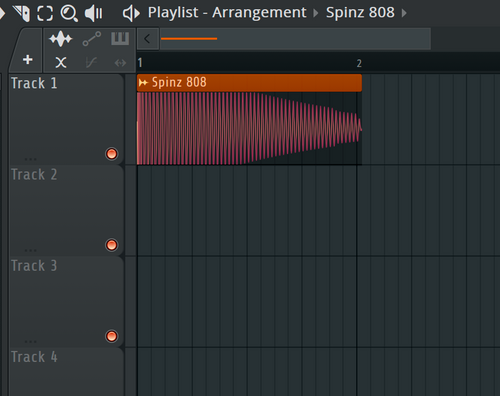500x396 pixels.
Task: Open Track 1 options dots
Action: click(x=30, y=159)
